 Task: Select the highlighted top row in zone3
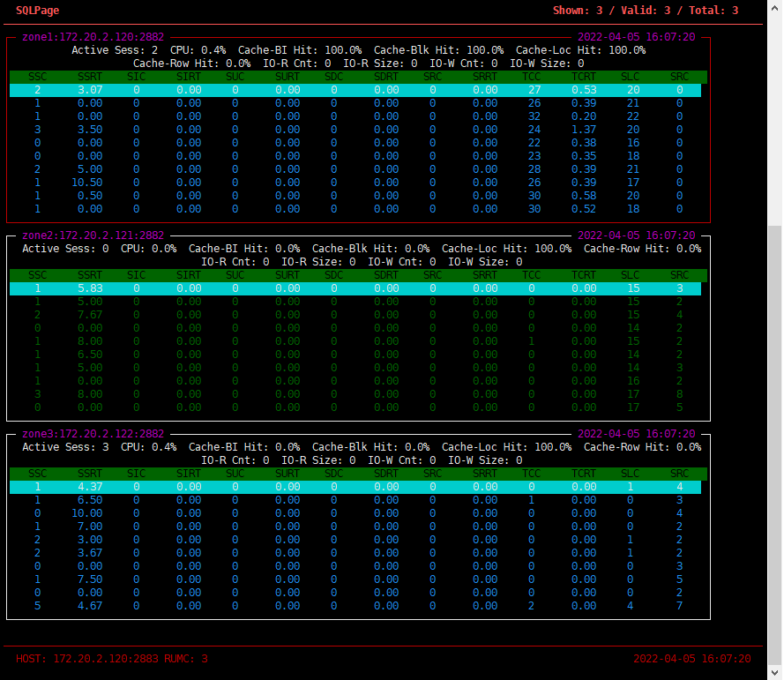tap(353, 486)
